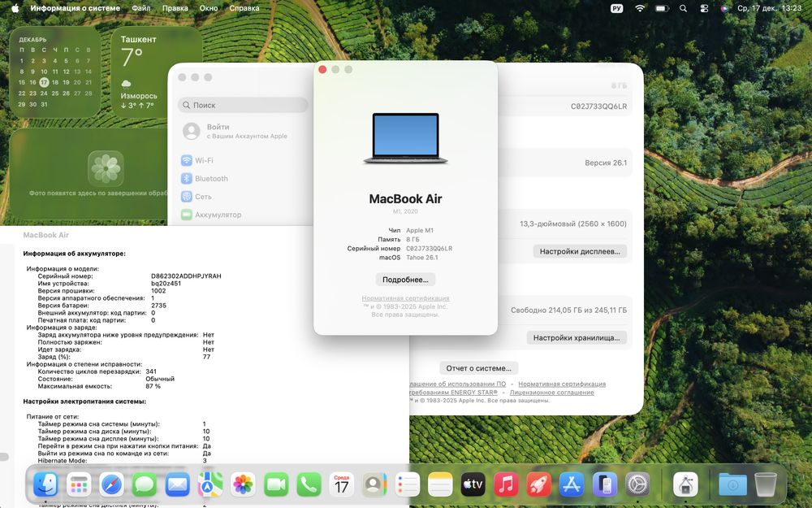This screenshot has height=508, width=812.
Task: Open Нормативная сертификация link in About window
Action: click(405, 298)
